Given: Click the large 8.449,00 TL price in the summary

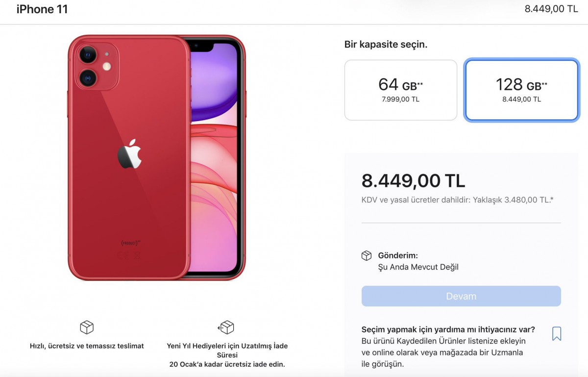Looking at the screenshot, I should [x=413, y=181].
